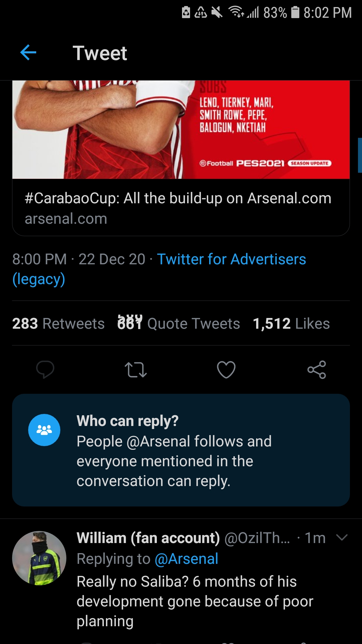Open the arsenal.com link card title
The image size is (362, 644).
pos(178,198)
